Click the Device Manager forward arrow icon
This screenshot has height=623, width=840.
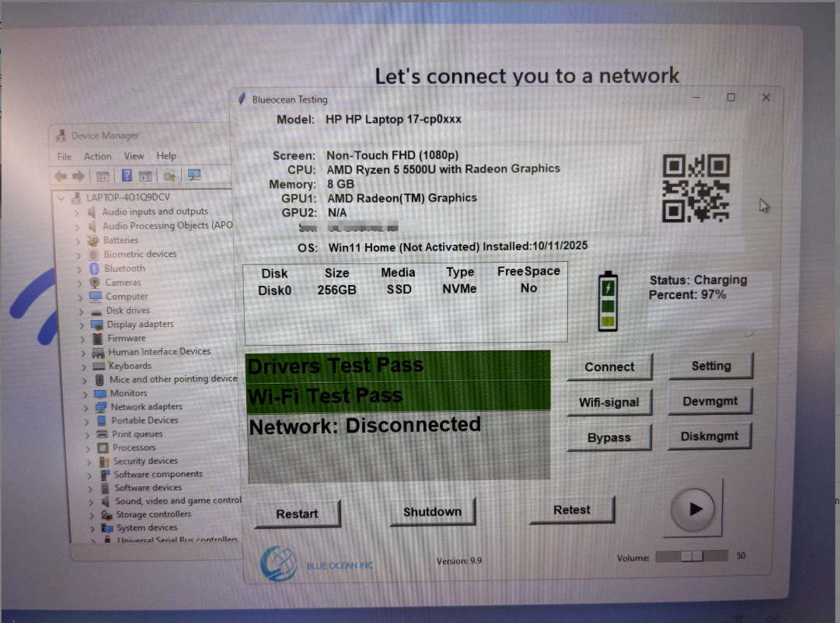78,176
